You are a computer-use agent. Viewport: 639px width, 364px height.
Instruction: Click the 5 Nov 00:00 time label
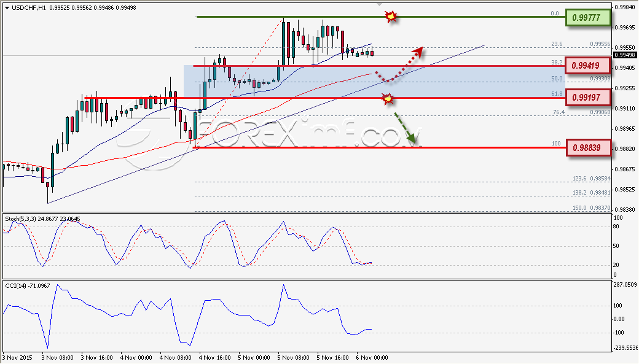(254, 357)
